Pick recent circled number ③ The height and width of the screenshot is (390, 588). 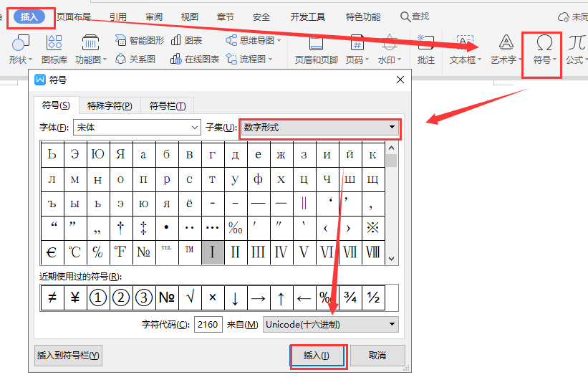[144, 298]
